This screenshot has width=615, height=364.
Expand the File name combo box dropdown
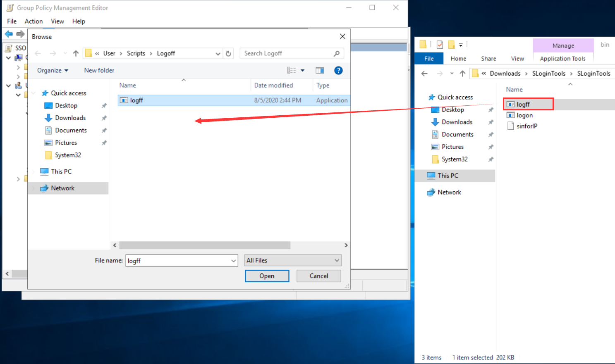click(x=233, y=261)
